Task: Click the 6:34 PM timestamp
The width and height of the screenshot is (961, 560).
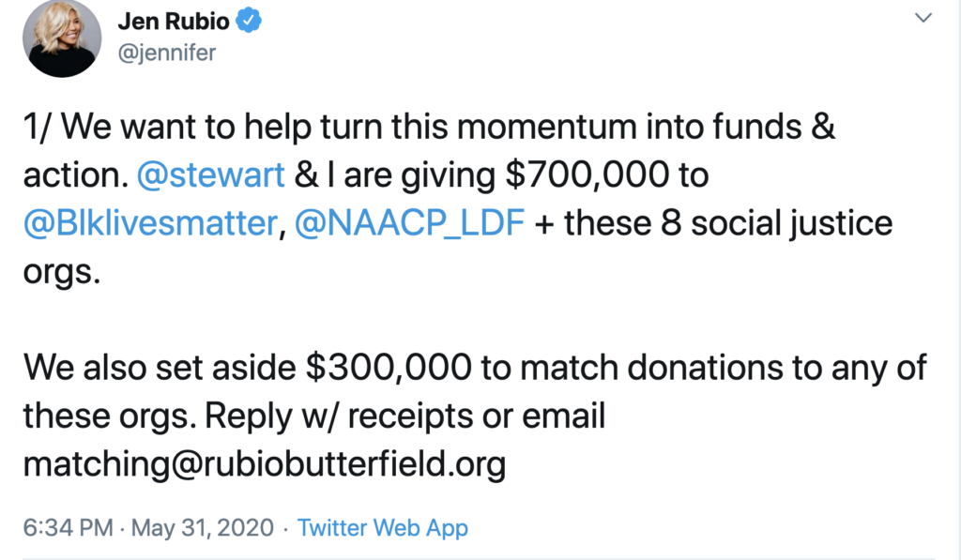Action: click(68, 527)
